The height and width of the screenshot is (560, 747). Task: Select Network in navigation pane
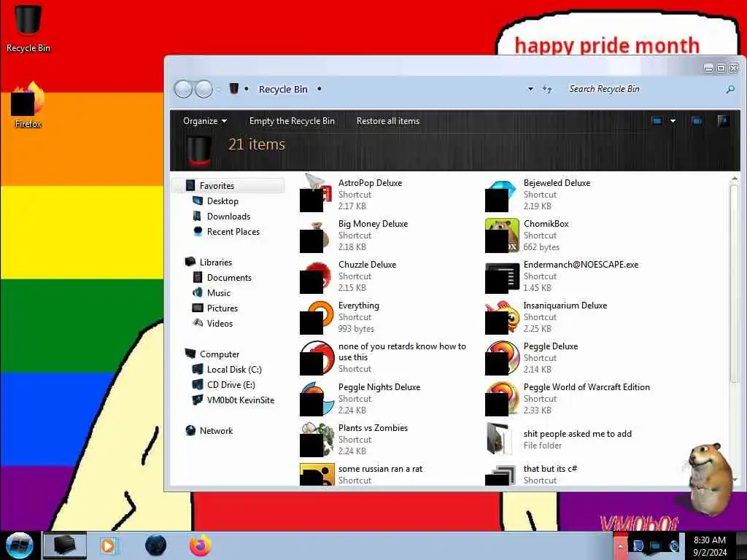point(216,430)
